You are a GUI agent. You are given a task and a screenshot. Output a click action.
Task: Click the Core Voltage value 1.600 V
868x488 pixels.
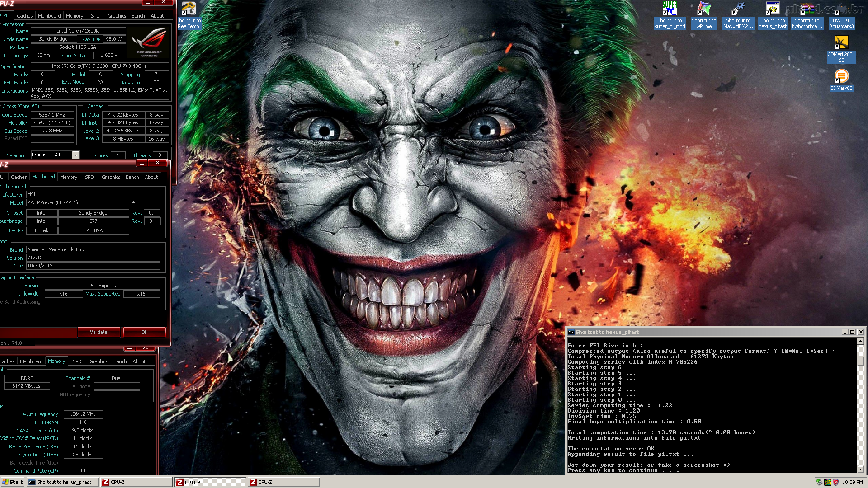109,55
